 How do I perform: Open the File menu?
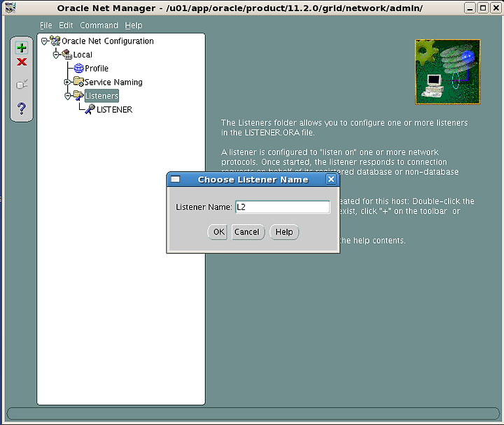(46, 25)
